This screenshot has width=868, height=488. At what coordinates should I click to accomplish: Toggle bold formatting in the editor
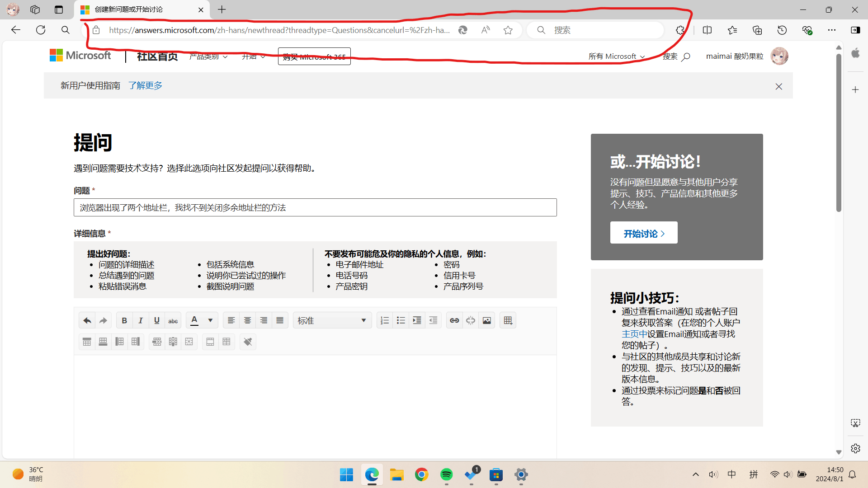pos(124,320)
